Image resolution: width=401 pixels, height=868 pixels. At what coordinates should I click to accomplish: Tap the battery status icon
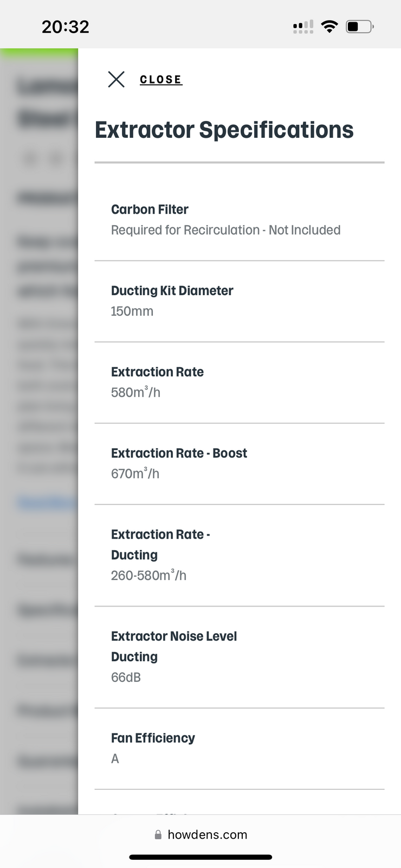coord(359,26)
